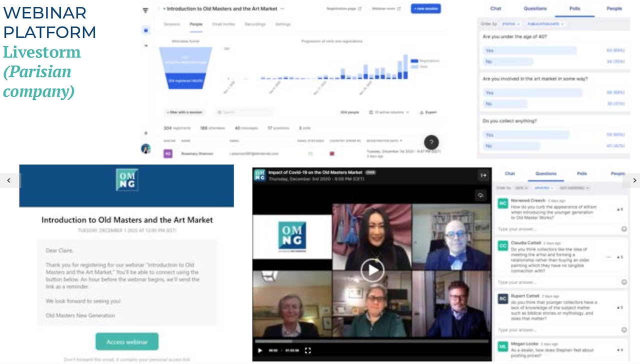640x364 pixels.
Task: Sort by the Registration date column header
Action: pyautogui.click(x=384, y=141)
